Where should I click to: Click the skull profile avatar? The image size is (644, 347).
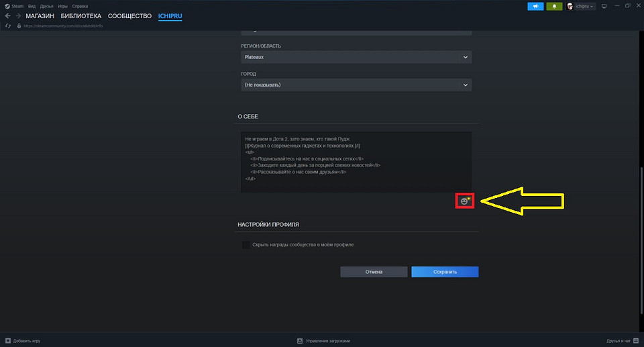pyautogui.click(x=570, y=6)
